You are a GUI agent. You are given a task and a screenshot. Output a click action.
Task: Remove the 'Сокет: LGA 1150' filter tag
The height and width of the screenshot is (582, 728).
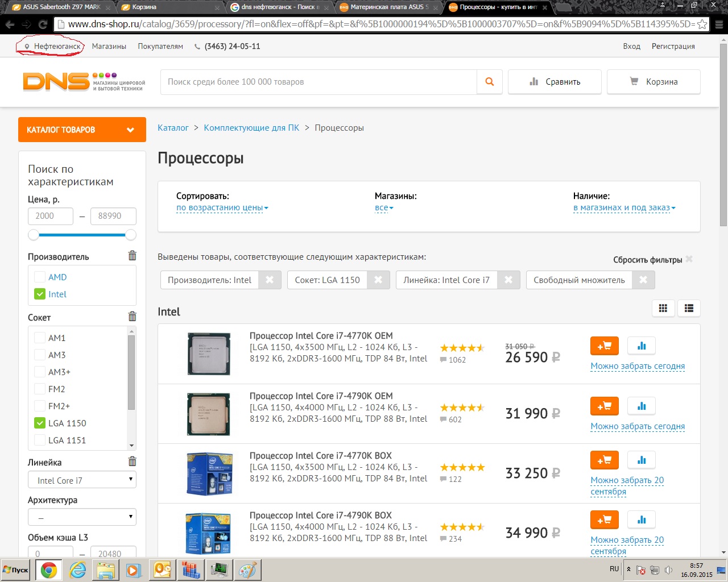tap(378, 280)
